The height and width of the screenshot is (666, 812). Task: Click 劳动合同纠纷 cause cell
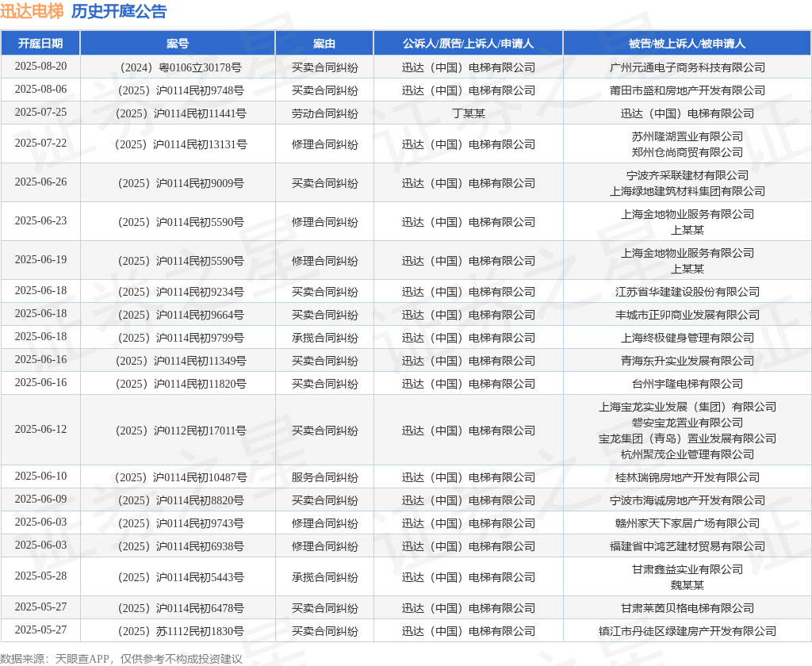tap(324, 113)
